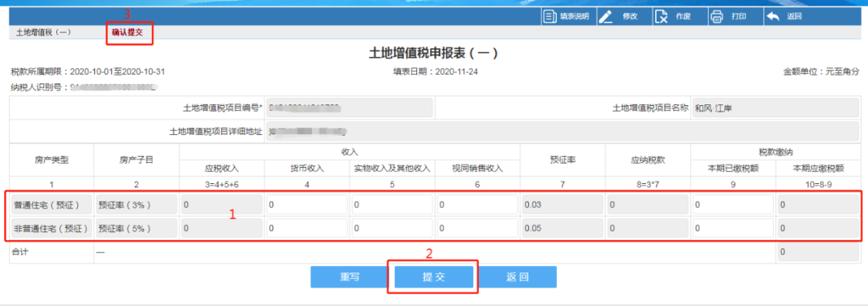Screen dimensions: 868x306
Task: Click 实物收入及其他收入 input in 普通住宅 row
Action: 392,205
